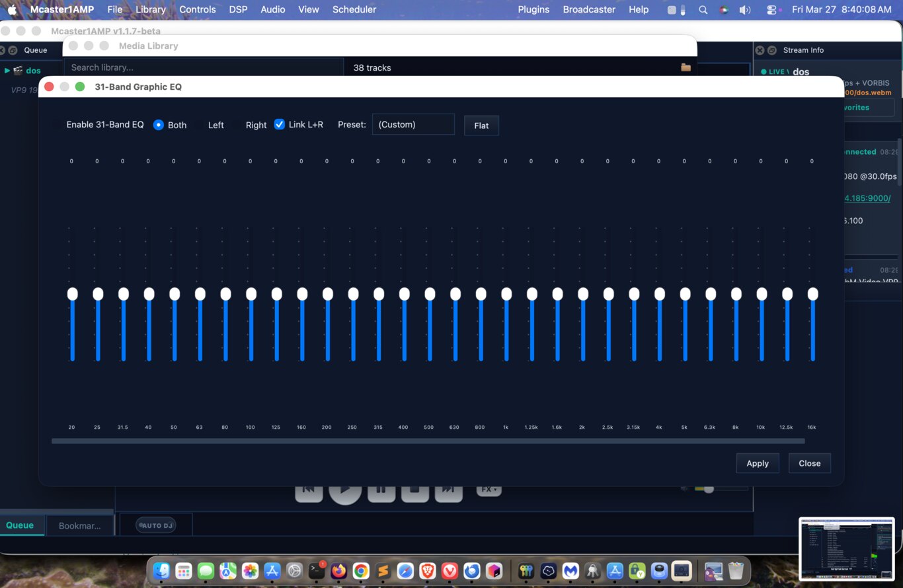Viewport: 903px width, 588px height.
Task: Click Apply in the EQ dialog
Action: 758,463
